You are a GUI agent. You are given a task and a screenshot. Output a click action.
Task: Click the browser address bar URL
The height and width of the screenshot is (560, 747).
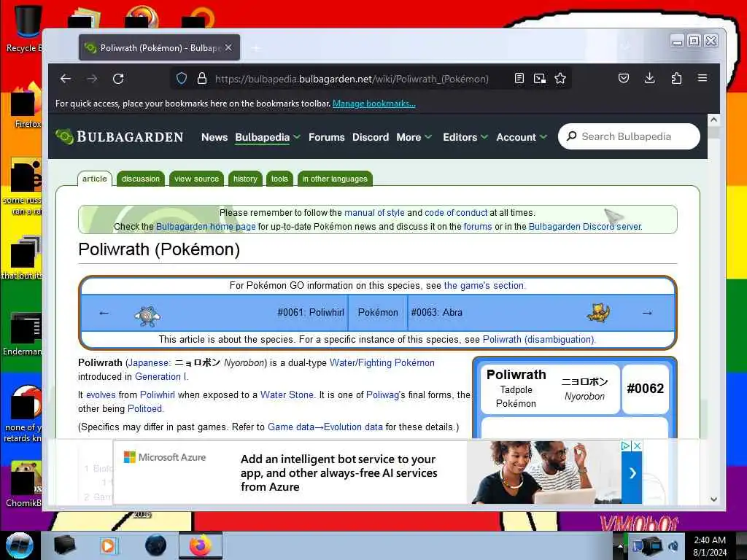(x=352, y=79)
